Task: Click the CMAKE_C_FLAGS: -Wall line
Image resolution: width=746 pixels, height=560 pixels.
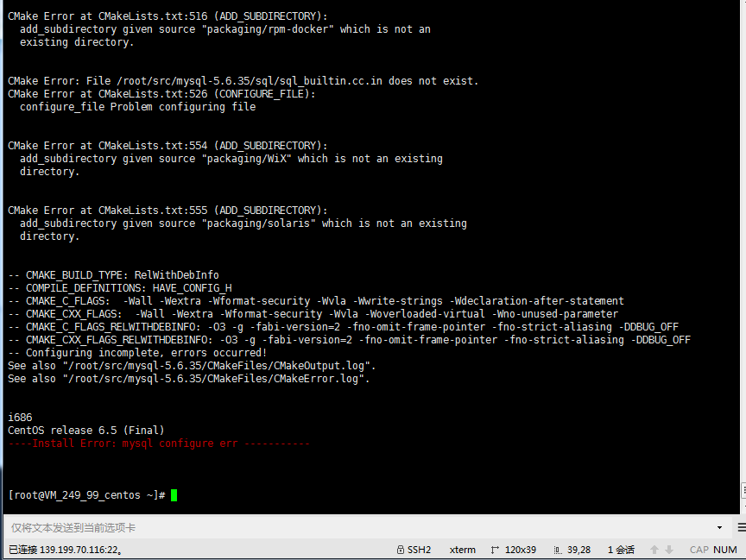Action: coord(316,301)
